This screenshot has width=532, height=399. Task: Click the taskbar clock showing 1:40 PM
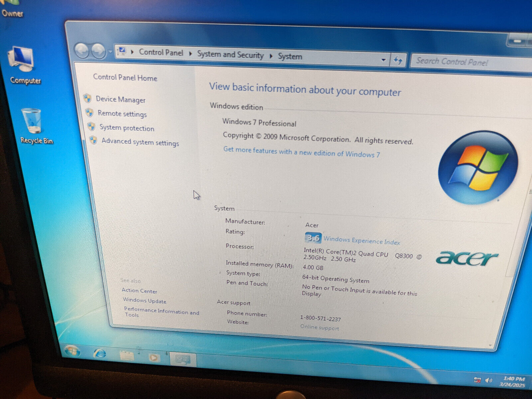[x=513, y=382]
